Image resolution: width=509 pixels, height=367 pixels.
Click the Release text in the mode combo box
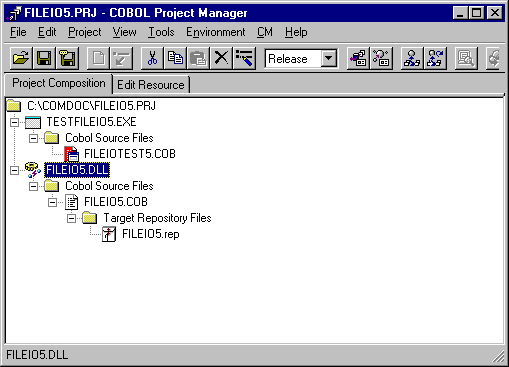click(288, 59)
